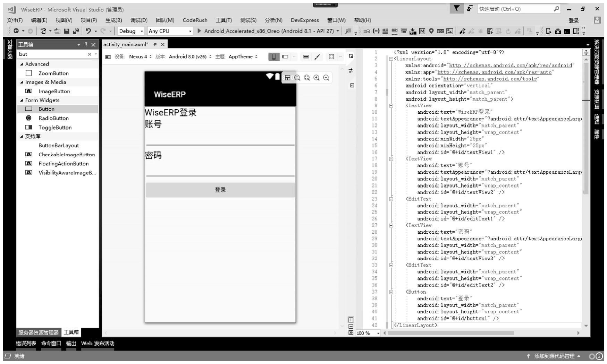Click the Open File toolbar icon
This screenshot has width=607, height=364.
[x=57, y=31]
